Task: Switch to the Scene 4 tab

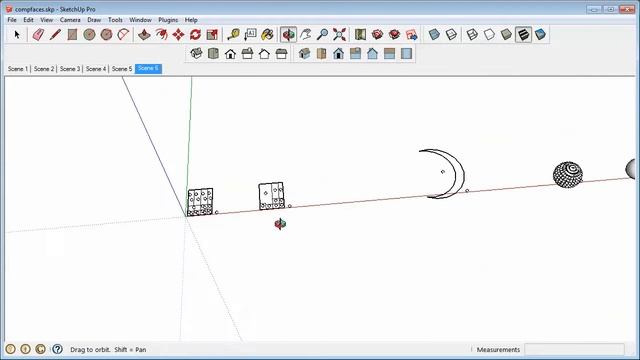Action: click(x=96, y=69)
